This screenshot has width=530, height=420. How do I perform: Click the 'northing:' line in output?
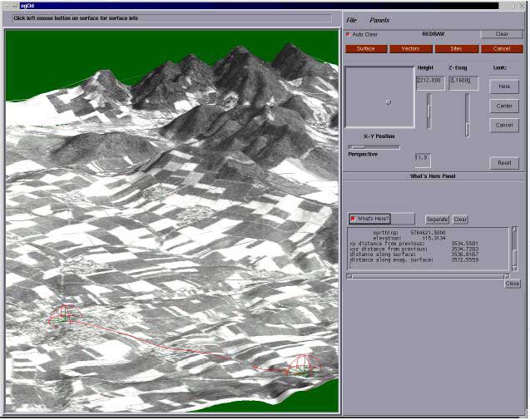coord(409,233)
